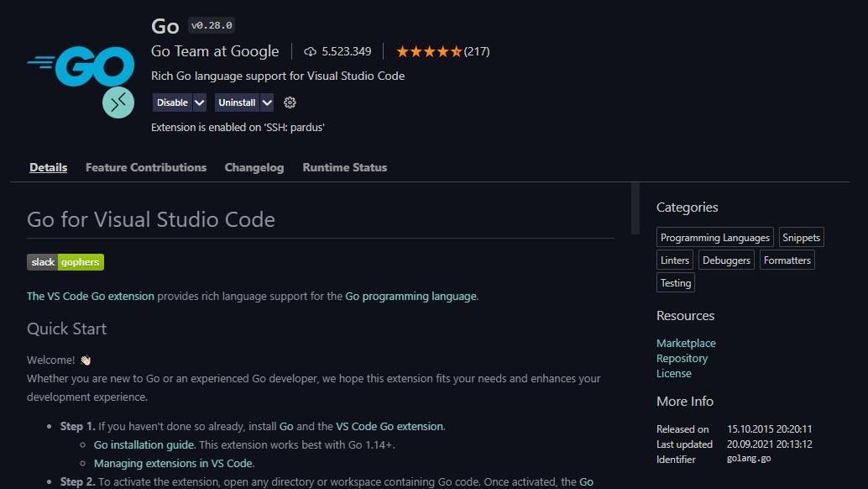Viewport: 868px width, 489px height.
Task: Click the Go extension logo
Action: click(81, 66)
